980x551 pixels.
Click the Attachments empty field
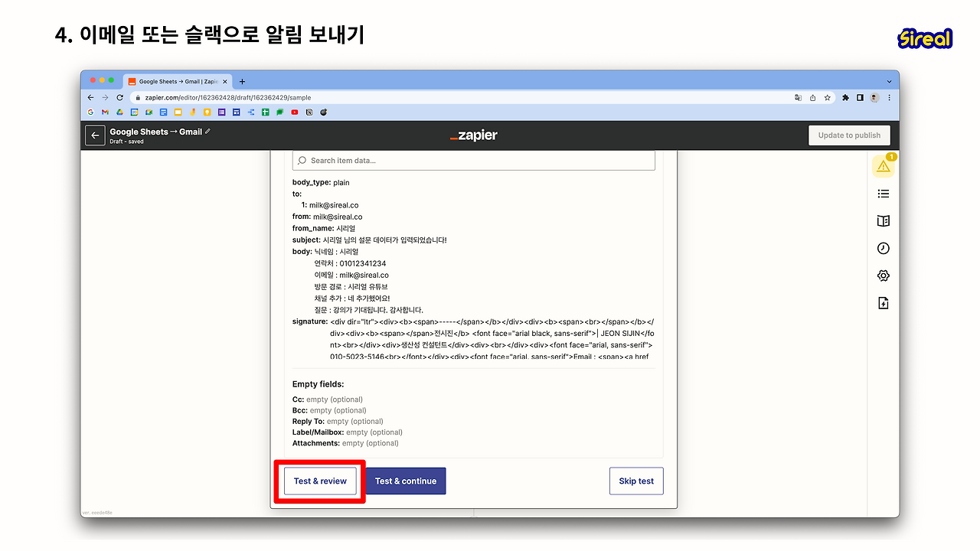point(345,443)
